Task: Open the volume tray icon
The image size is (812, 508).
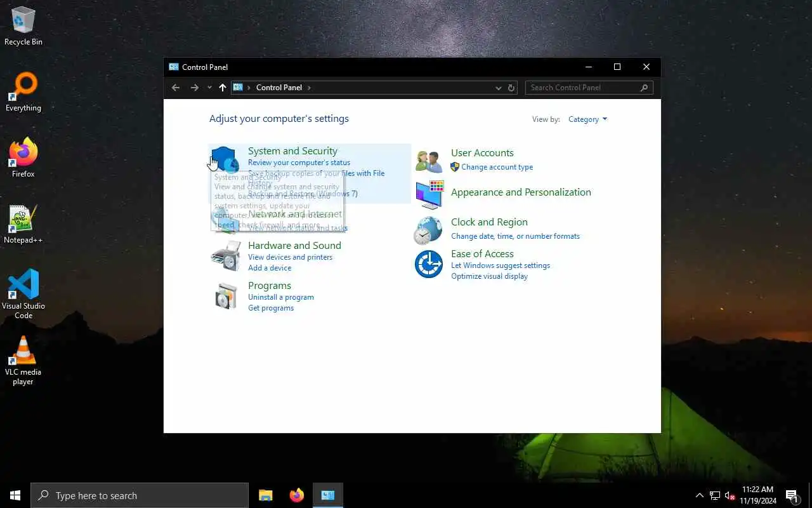Action: [730, 495]
